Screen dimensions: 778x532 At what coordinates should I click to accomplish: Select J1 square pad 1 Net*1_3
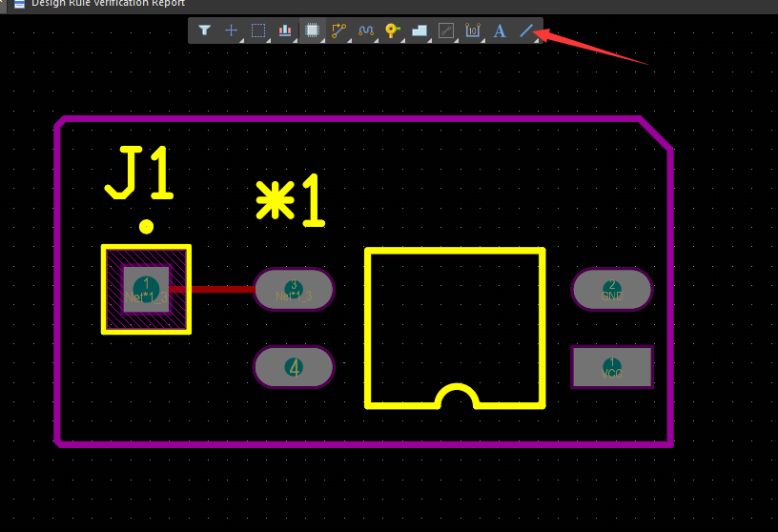(146, 290)
